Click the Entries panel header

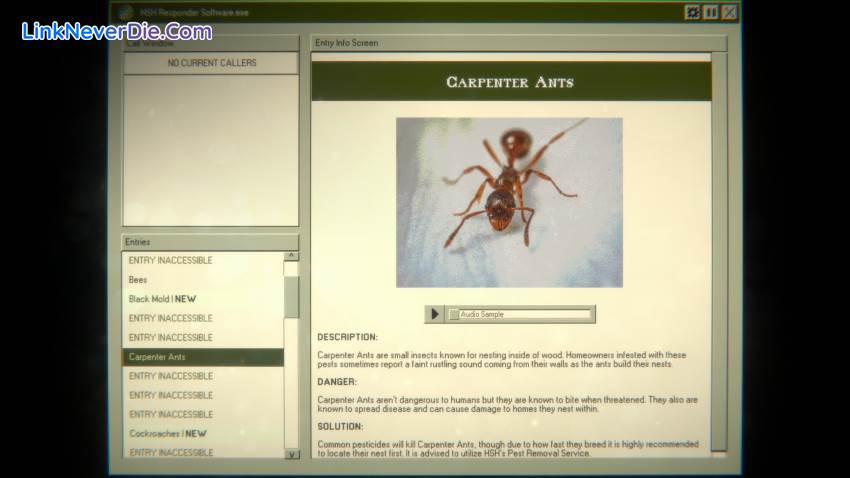click(x=210, y=242)
